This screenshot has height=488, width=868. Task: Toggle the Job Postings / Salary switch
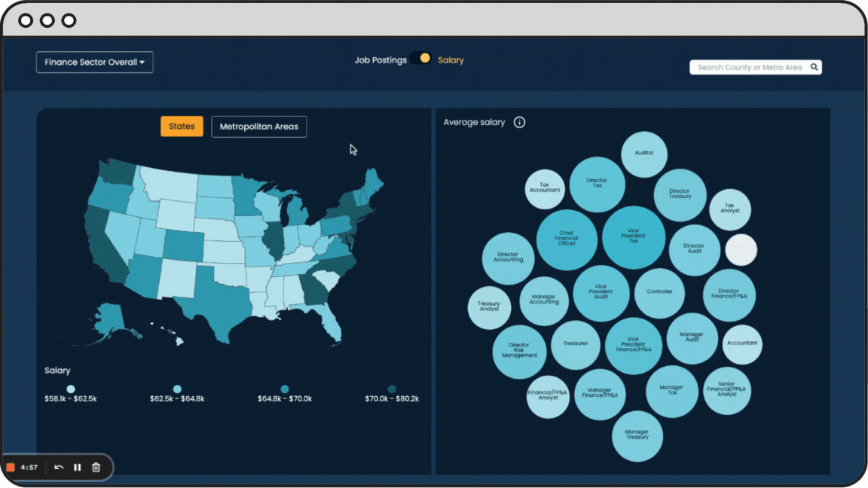(422, 59)
